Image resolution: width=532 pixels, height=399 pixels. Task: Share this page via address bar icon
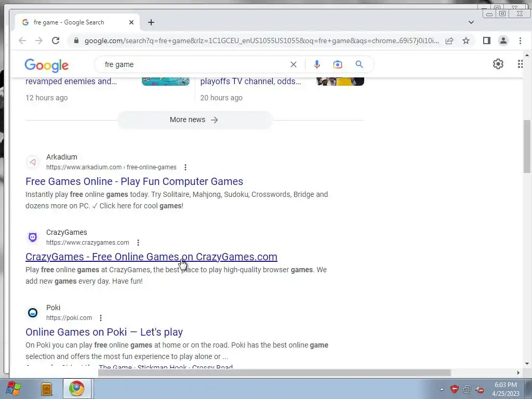(449, 41)
